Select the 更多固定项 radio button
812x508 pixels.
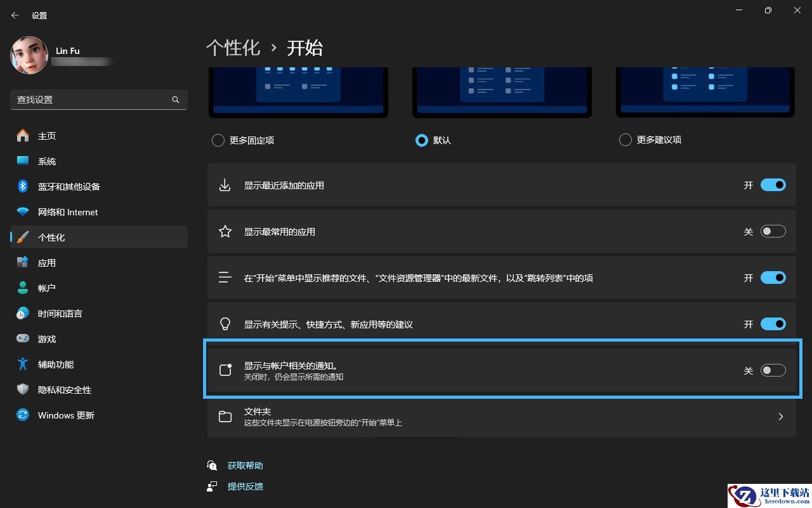(218, 140)
